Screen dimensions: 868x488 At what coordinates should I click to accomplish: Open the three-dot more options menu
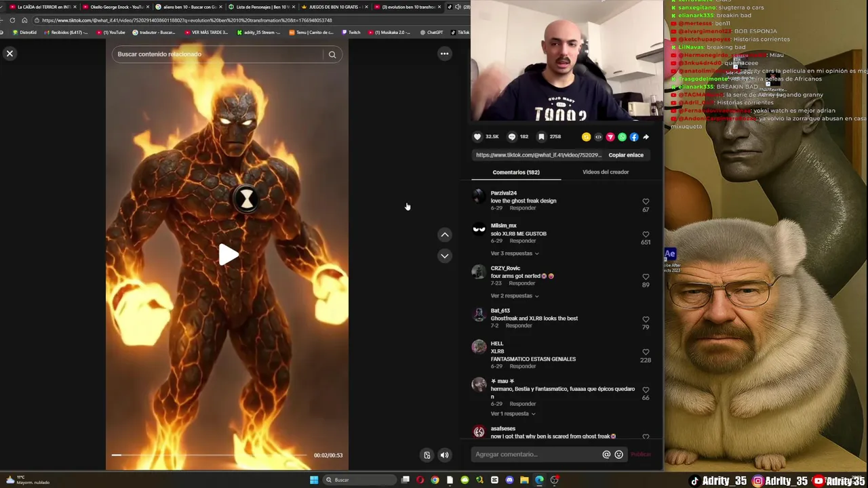coord(444,54)
